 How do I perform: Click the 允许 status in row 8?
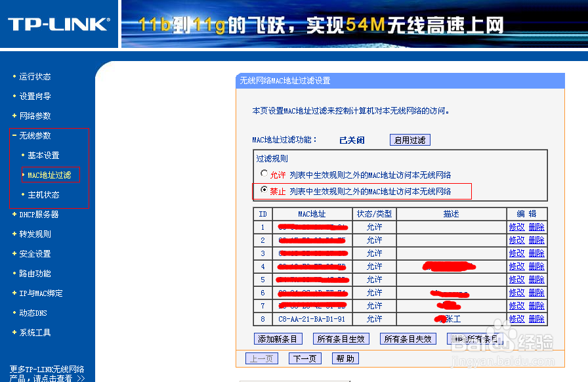(374, 319)
